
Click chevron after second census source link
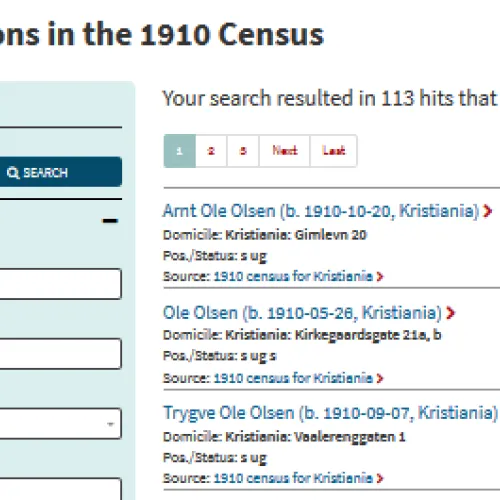click(x=380, y=378)
